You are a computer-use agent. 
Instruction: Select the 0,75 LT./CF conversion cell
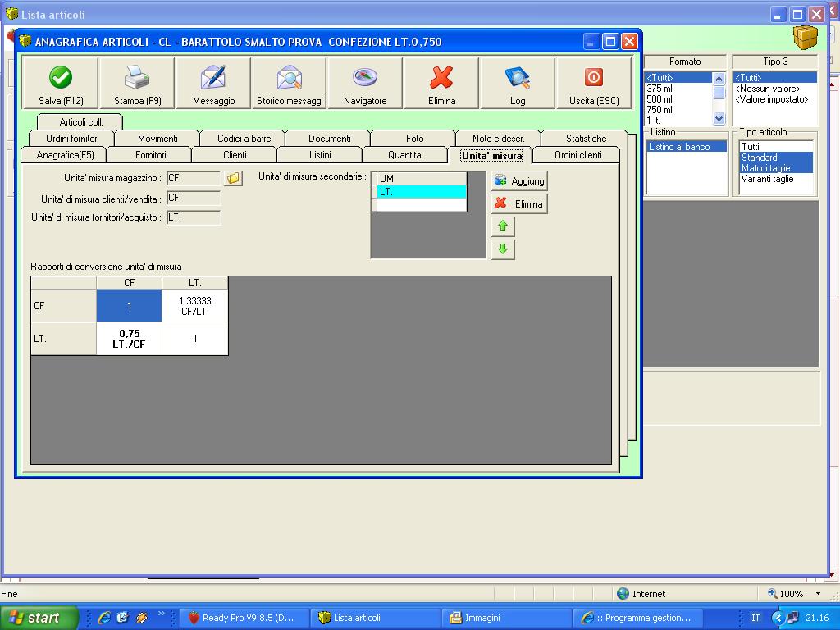[x=130, y=339]
